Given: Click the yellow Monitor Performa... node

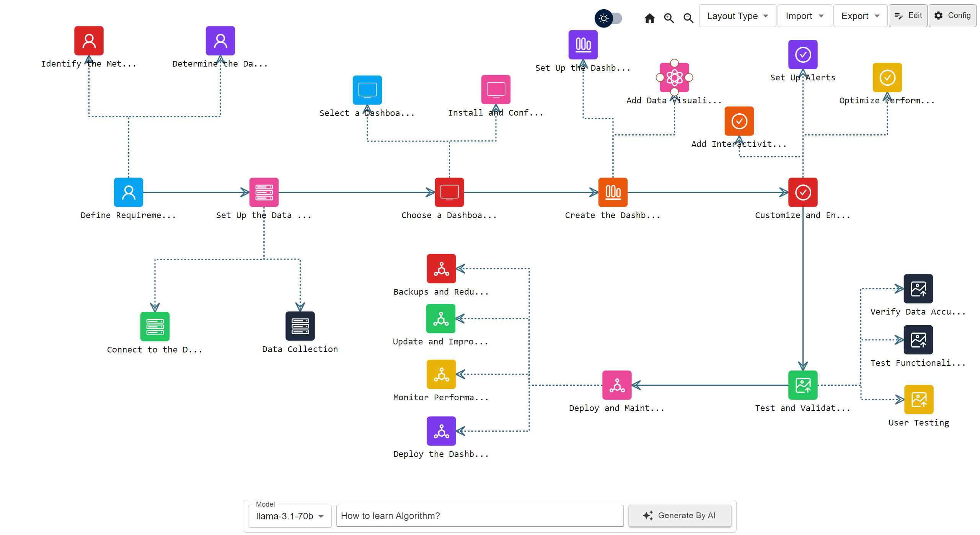Looking at the screenshot, I should click(442, 374).
